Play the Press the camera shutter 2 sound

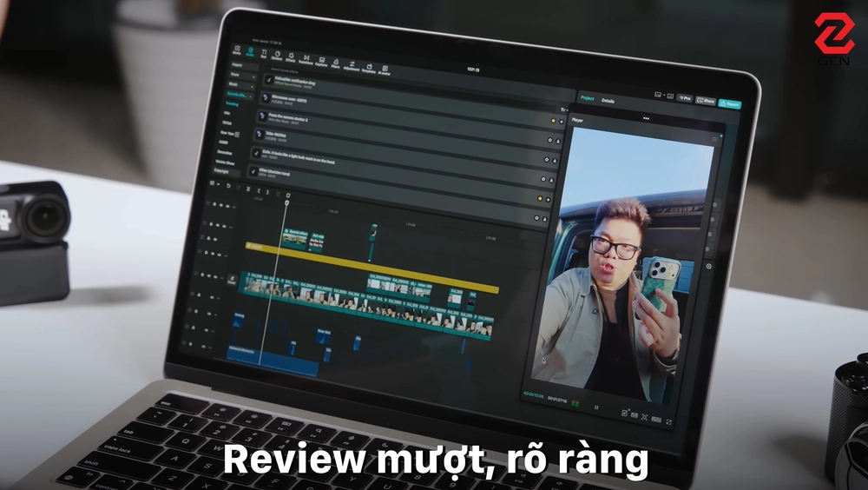click(x=262, y=116)
